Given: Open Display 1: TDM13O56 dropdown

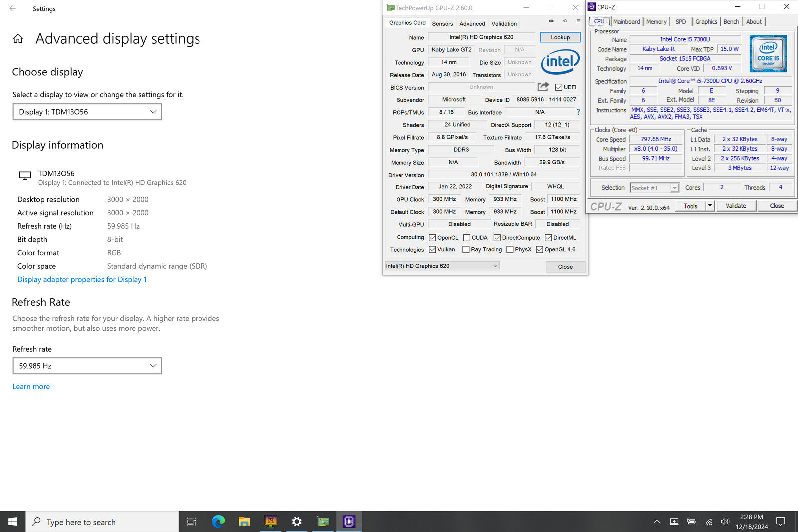Looking at the screenshot, I should [x=87, y=112].
